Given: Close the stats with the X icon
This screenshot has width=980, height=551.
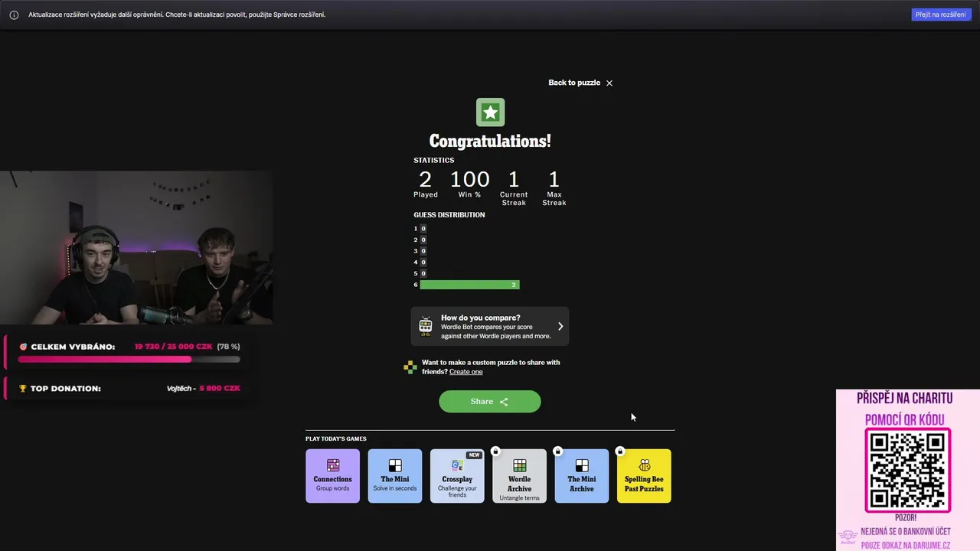Looking at the screenshot, I should click(609, 83).
